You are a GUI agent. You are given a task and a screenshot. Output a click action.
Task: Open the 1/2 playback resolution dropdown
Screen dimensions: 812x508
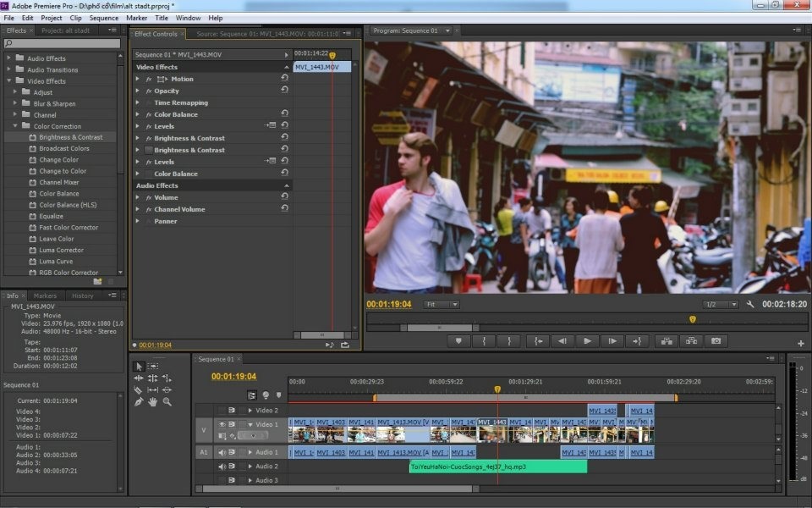coord(720,304)
